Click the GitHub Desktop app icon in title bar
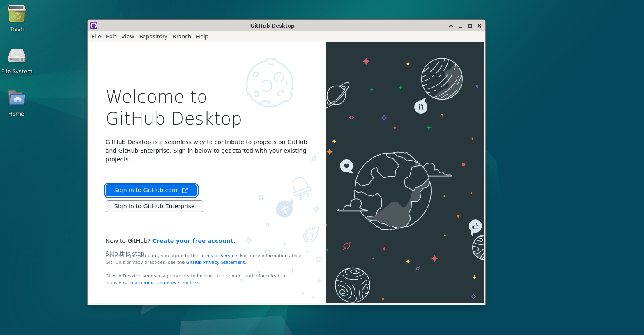The width and height of the screenshot is (644, 335). tap(94, 26)
